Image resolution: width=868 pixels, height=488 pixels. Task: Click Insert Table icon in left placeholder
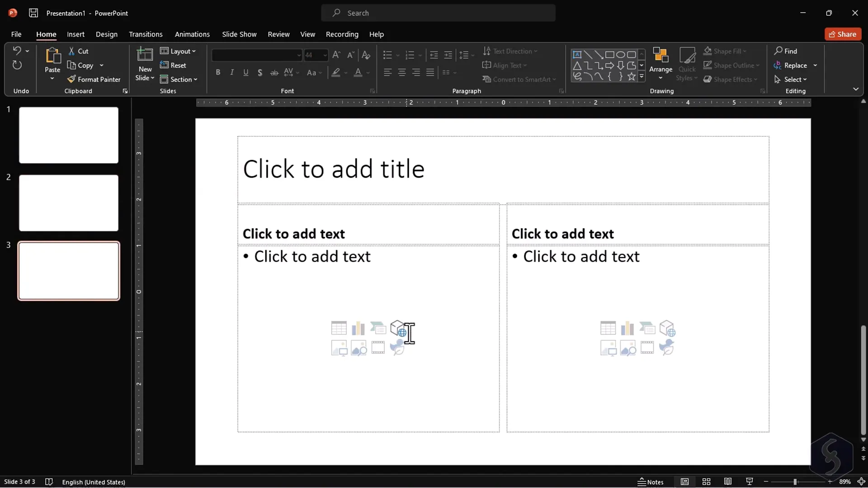(339, 328)
